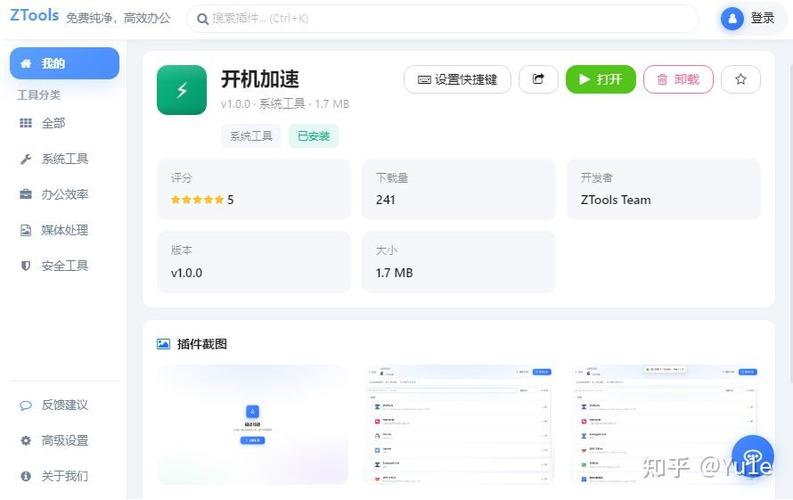Click the download count 241

coord(385,200)
